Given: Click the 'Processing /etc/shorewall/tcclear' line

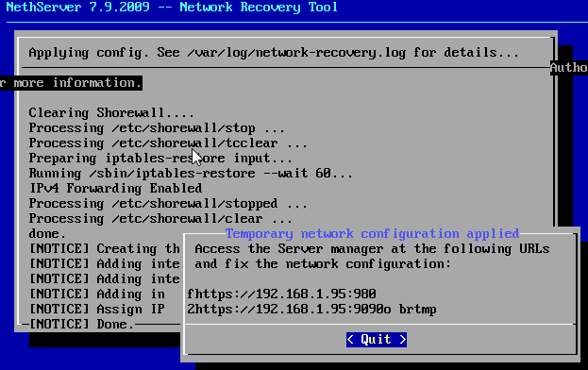Looking at the screenshot, I should 168,143.
